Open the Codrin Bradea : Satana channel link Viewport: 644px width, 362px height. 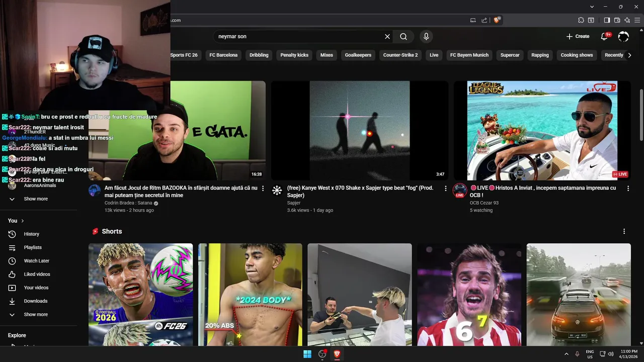coord(128,203)
